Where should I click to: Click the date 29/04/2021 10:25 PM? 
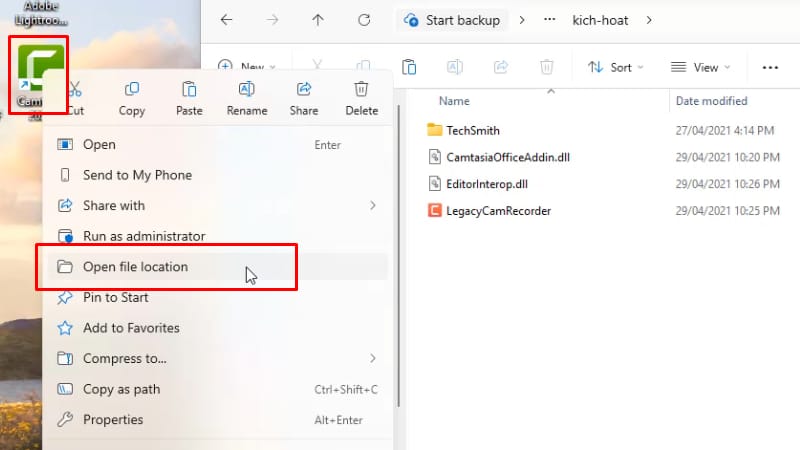[x=728, y=211]
